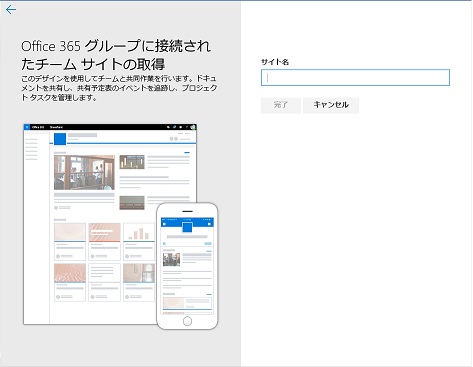
Task: Click the Office 365 グループ heading text
Action: [x=116, y=55]
